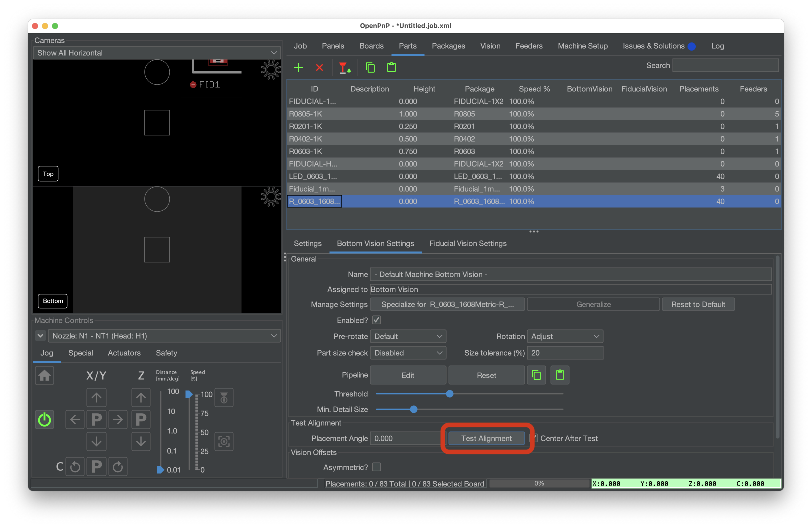Screen dimensions: 812x528
Task: Copy the pipeline using the green copy icon
Action: [536, 375]
